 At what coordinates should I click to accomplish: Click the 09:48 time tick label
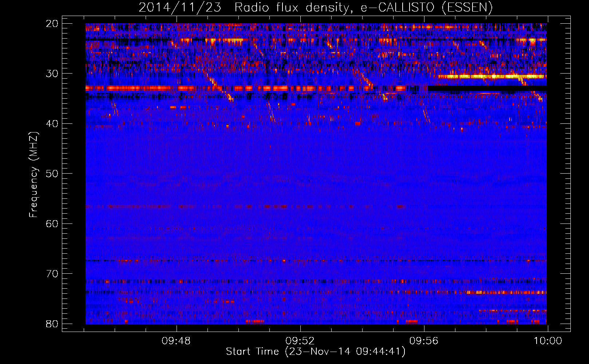click(x=177, y=341)
